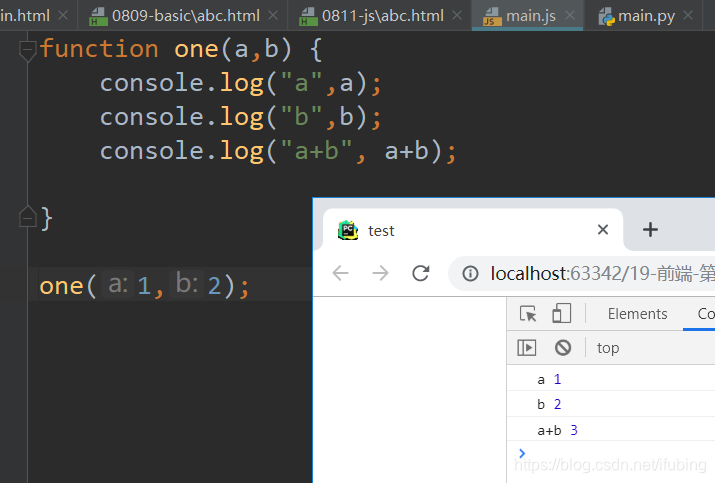
Task: Click the JS file icon on main.js tab
Action: 492,16
